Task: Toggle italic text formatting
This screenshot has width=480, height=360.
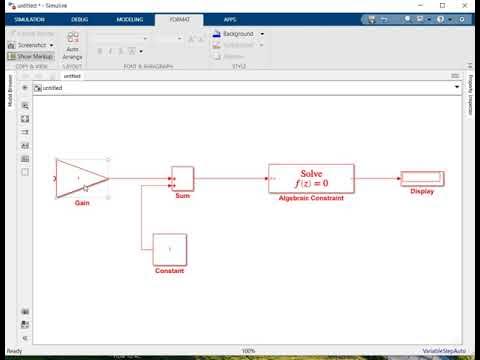Action: click(110, 51)
